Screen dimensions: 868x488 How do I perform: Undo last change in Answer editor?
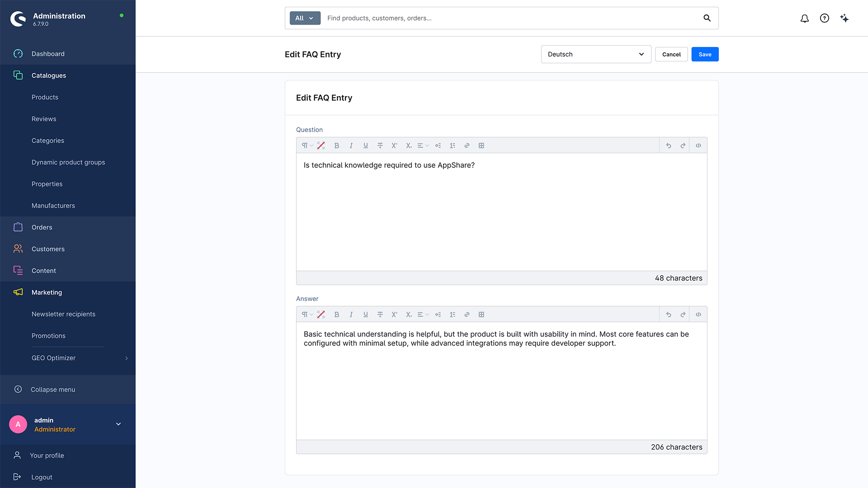668,314
